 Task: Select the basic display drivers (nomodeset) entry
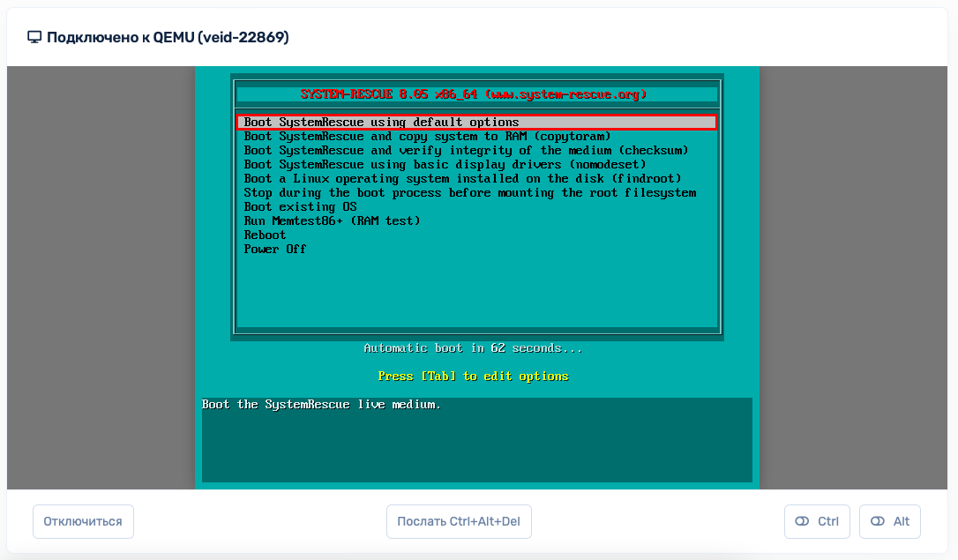(x=445, y=164)
